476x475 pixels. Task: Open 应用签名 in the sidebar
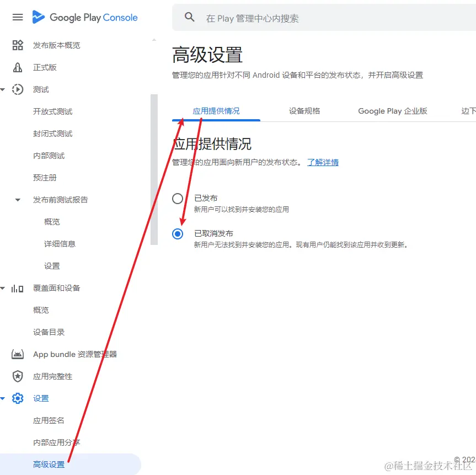(49, 420)
